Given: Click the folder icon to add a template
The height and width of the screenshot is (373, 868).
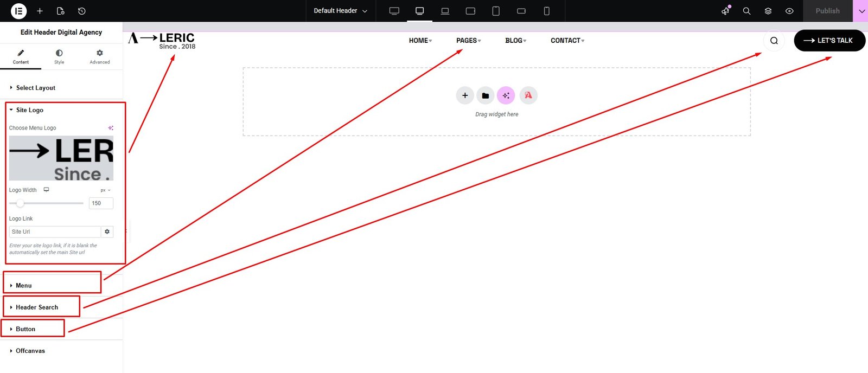Looking at the screenshot, I should pos(486,95).
